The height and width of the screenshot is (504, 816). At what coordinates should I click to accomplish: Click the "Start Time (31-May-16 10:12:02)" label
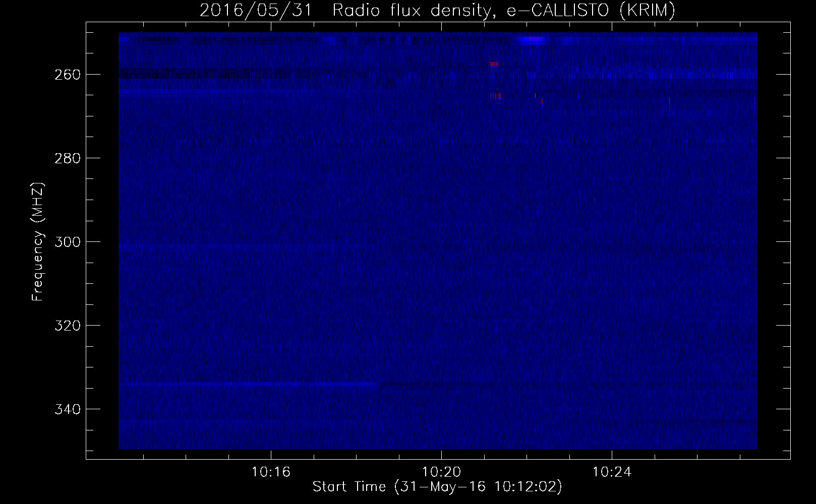coord(437,487)
